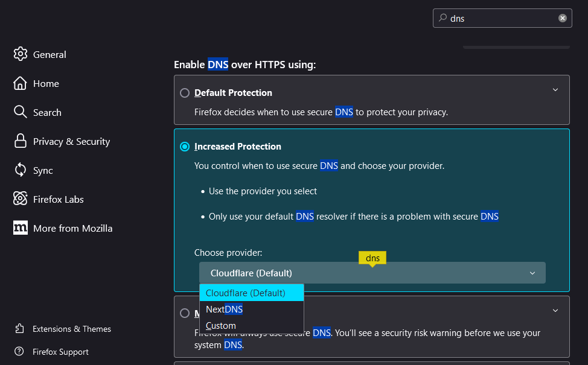Click 'Only use your default DNS resolver' bullet text
Viewport: 588px width, 365px height.
click(x=354, y=216)
